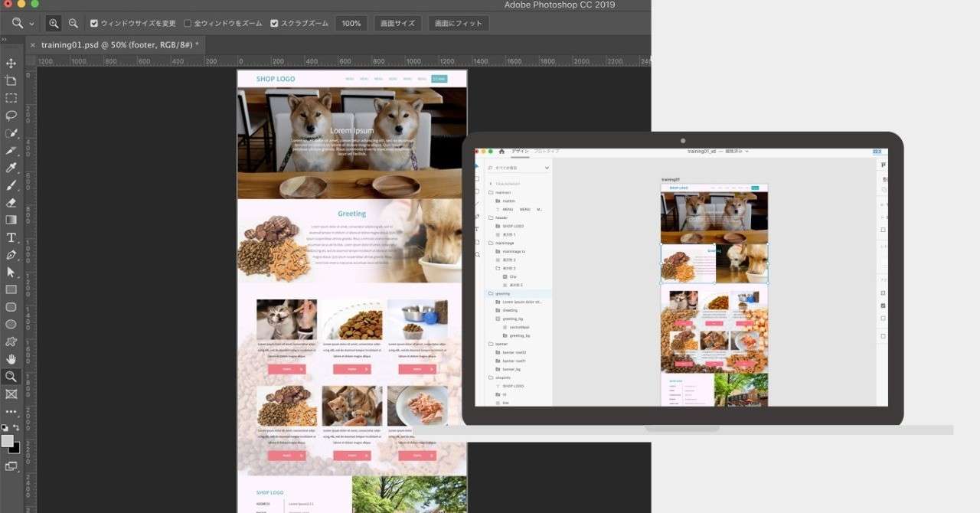Select the Hand tool
Screen dimensions: 980x513
coord(11,359)
